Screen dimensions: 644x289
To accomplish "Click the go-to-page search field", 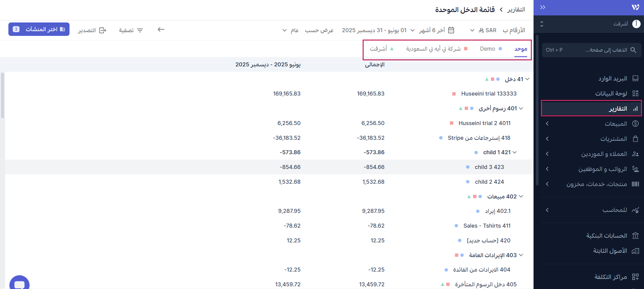I will [592, 50].
